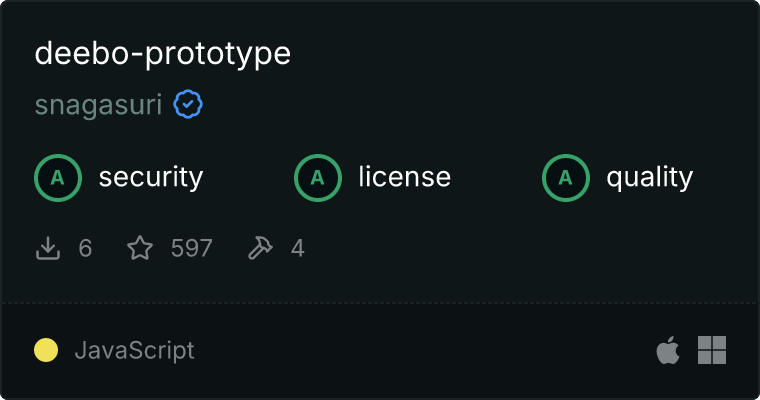Click the tools count 4
760x400 pixels.
click(x=298, y=248)
